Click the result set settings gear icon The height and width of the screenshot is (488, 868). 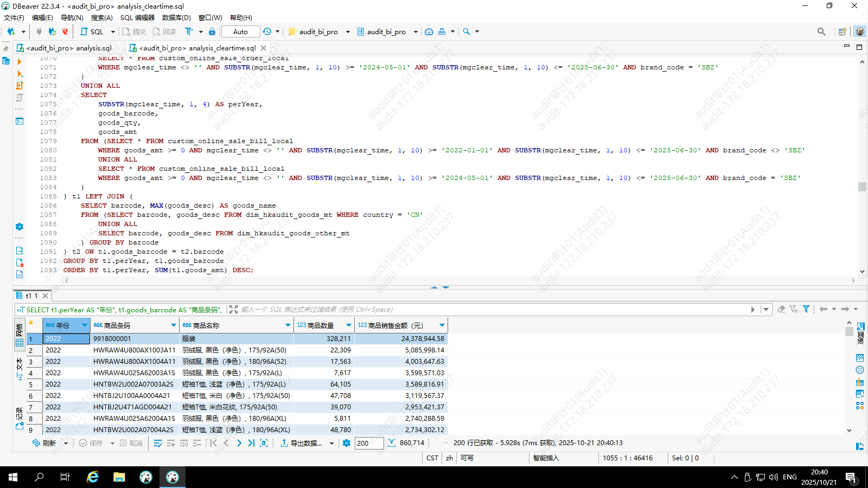[347, 443]
